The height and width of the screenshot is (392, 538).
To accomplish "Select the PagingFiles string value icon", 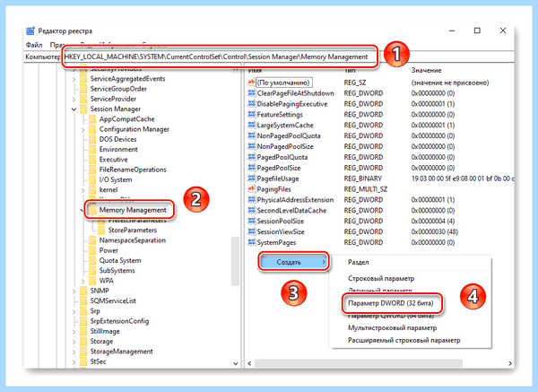I will 251,188.
